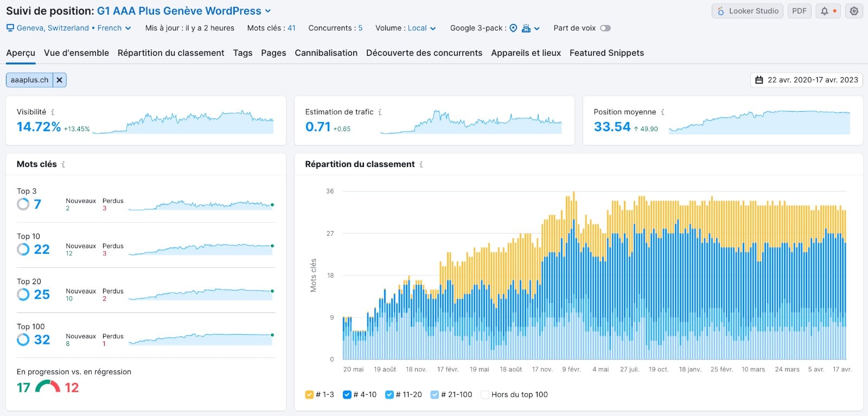
Task: Click info icon beside Estimation de trafic
Action: point(380,112)
